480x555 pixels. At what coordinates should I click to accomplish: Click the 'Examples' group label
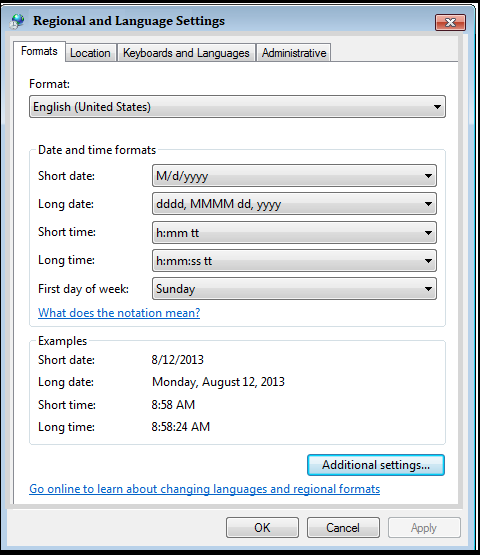pyautogui.click(x=63, y=341)
